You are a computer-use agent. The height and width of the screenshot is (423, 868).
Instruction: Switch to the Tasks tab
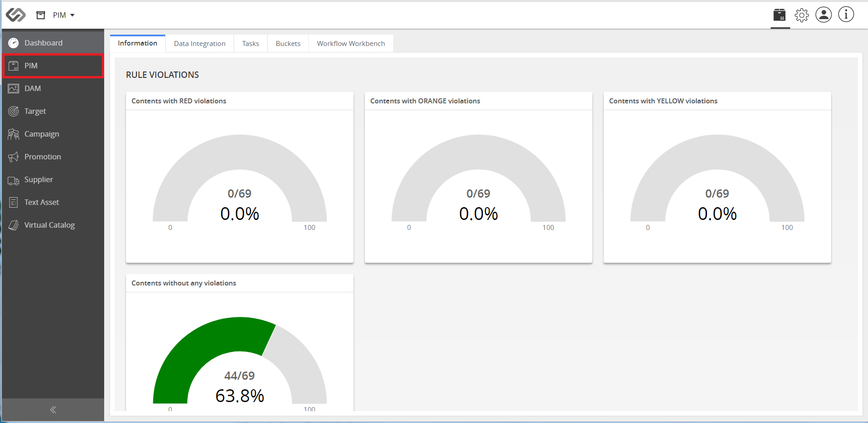coord(251,43)
